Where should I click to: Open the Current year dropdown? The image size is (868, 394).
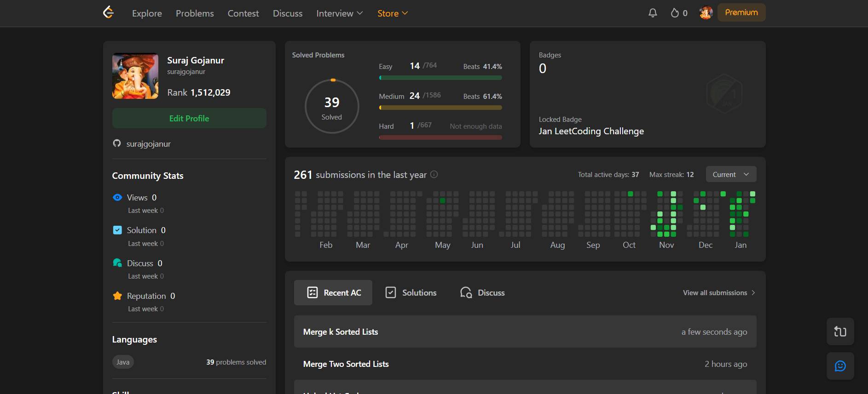[x=730, y=174]
